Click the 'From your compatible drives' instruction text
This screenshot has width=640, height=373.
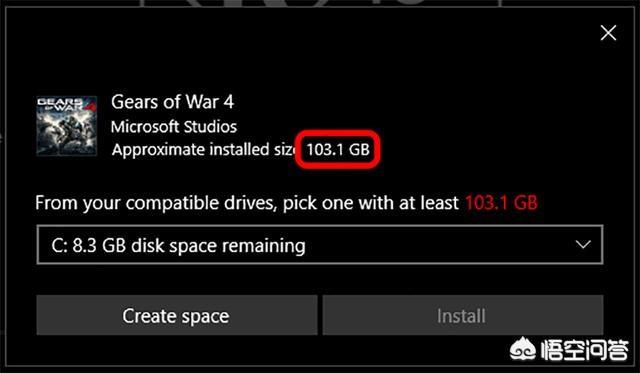(247, 203)
